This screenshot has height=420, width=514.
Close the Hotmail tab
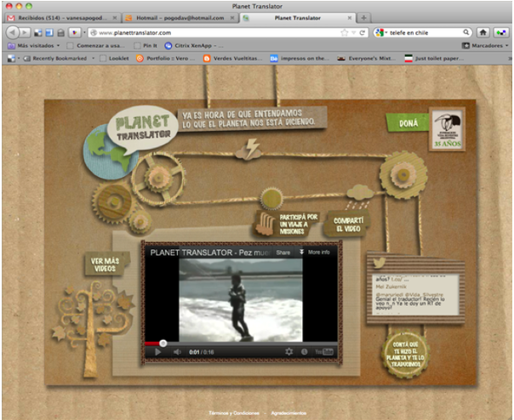click(232, 18)
